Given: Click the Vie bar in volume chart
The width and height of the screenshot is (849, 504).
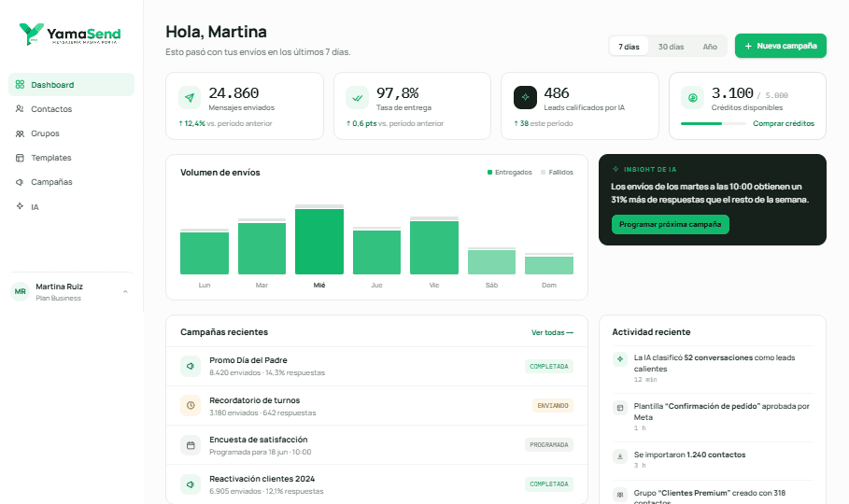Looking at the screenshot, I should click(434, 245).
